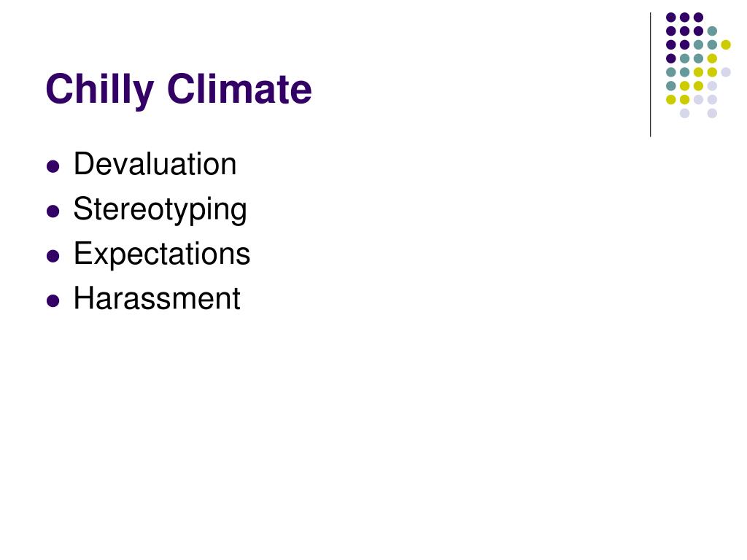Click the word Chilly in the slide title

99,89
